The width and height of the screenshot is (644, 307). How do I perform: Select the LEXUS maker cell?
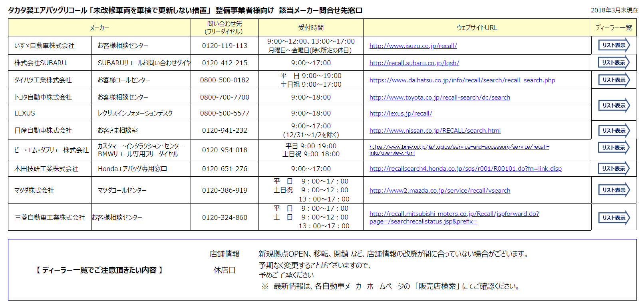click(x=50, y=113)
